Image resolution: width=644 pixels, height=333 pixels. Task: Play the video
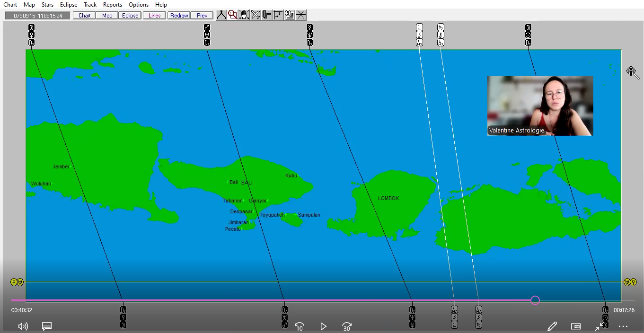pos(323,326)
